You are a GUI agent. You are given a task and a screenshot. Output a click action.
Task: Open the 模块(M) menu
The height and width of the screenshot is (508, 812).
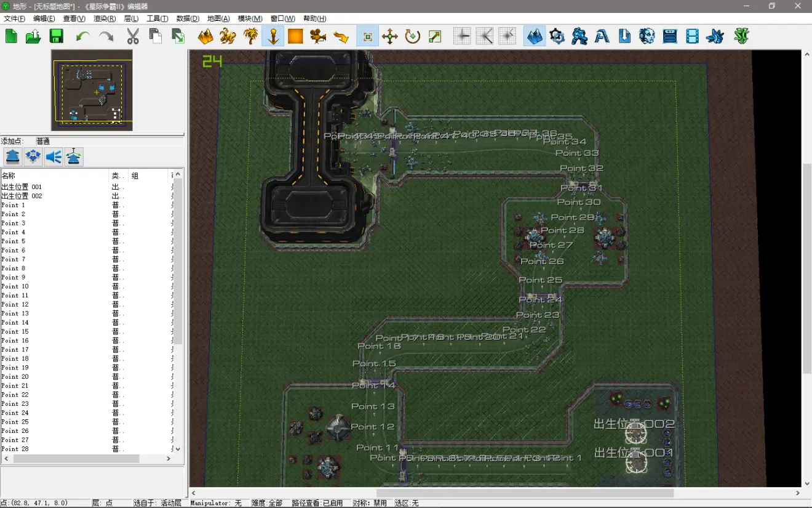250,18
